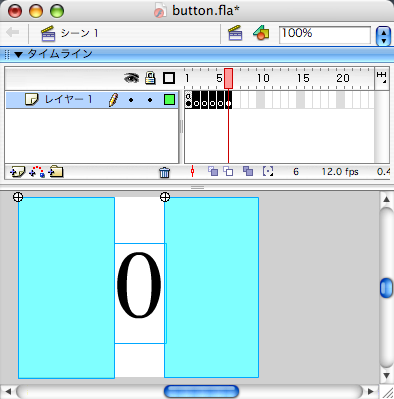Select the レイヤー 1 layer name
Viewport: 394px width, 399px height.
click(x=68, y=99)
